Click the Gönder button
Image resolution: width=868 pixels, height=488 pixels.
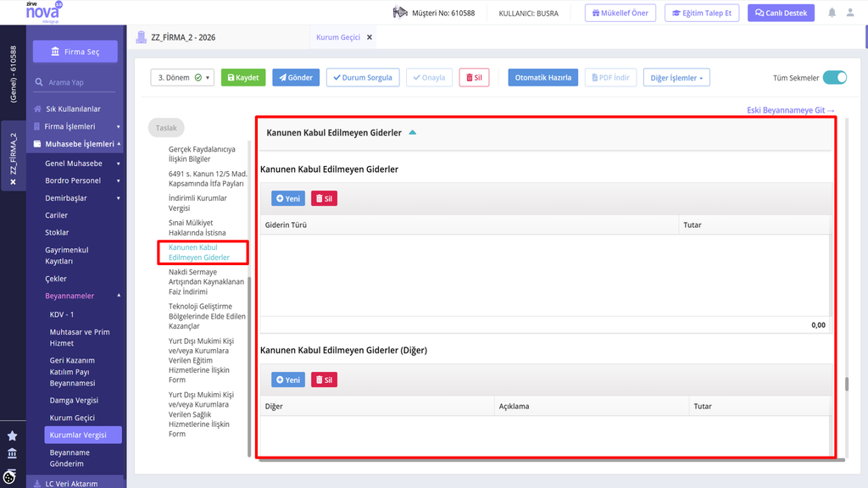(x=296, y=77)
